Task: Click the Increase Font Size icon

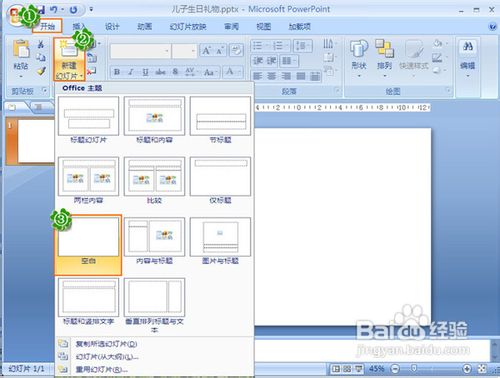Action: click(206, 51)
